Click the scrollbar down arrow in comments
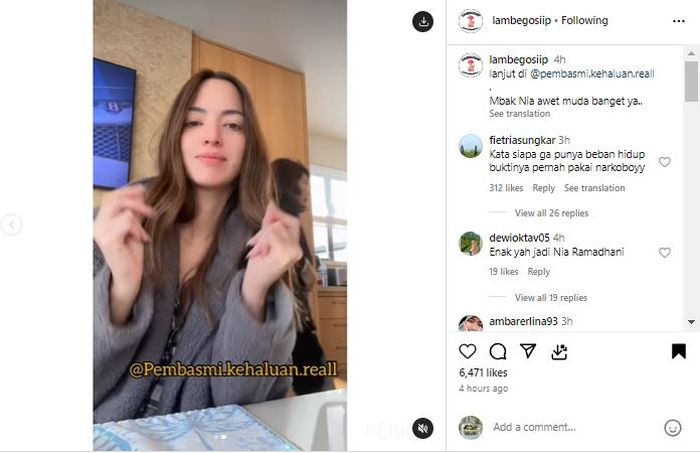 [691, 322]
